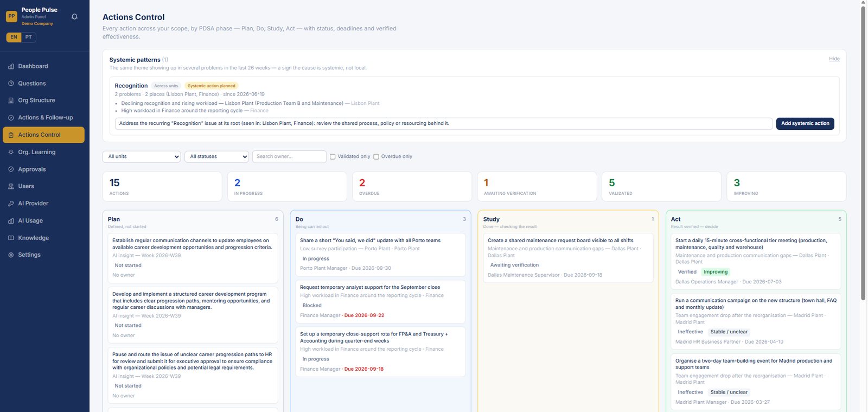Click the Search owner field
Image resolution: width=868 pixels, height=412 pixels.
tap(289, 156)
